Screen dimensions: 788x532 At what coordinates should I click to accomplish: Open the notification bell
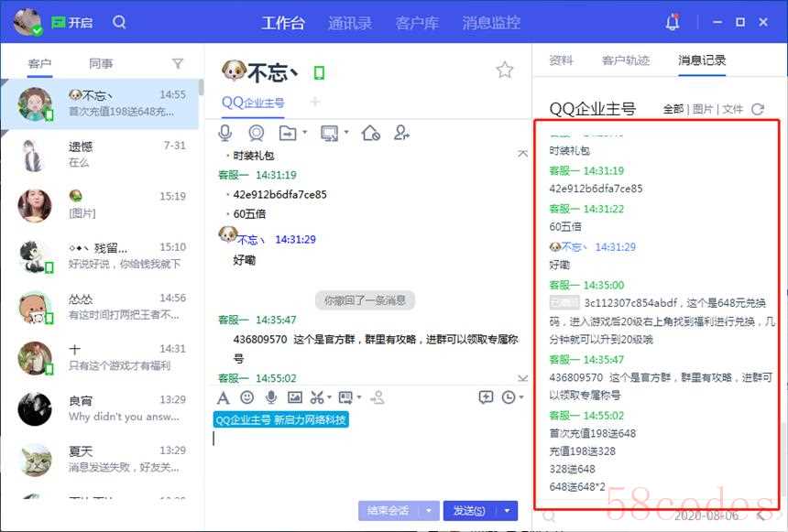tap(673, 22)
